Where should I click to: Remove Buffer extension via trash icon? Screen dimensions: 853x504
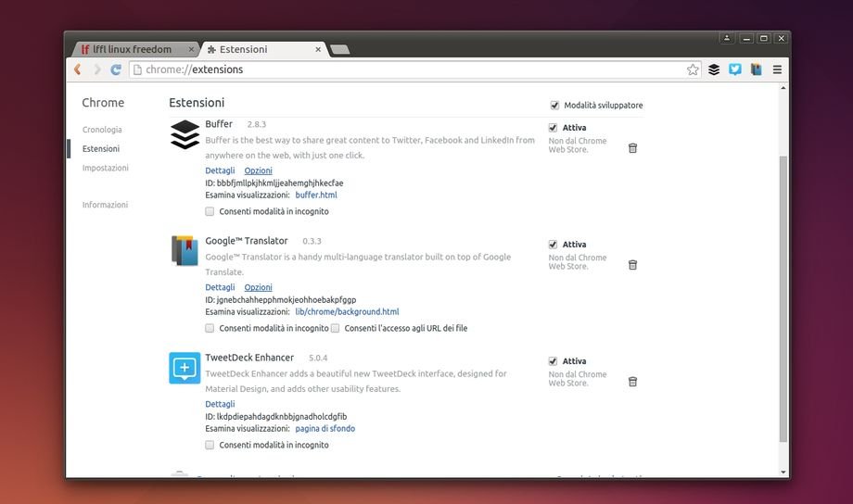click(632, 148)
